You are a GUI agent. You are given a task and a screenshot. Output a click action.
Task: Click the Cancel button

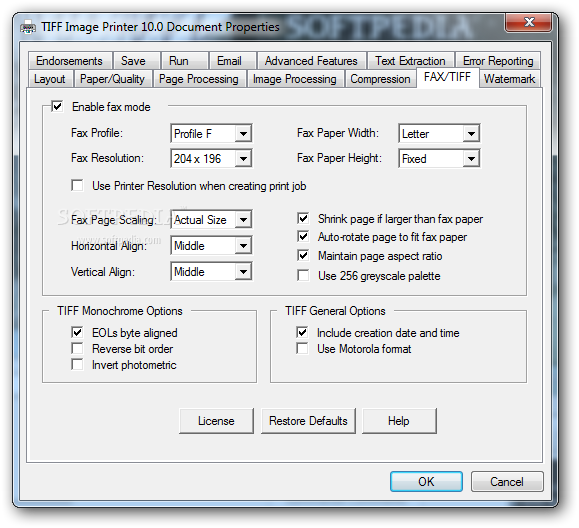507,481
